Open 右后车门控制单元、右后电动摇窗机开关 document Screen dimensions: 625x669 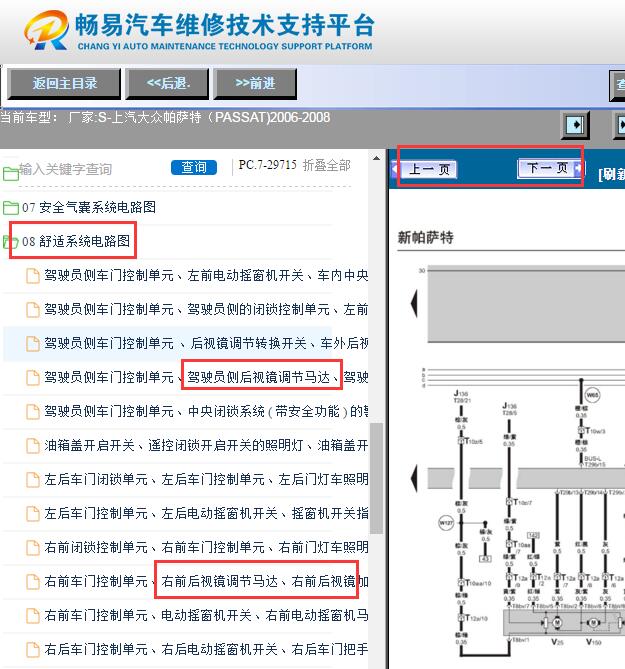point(206,649)
